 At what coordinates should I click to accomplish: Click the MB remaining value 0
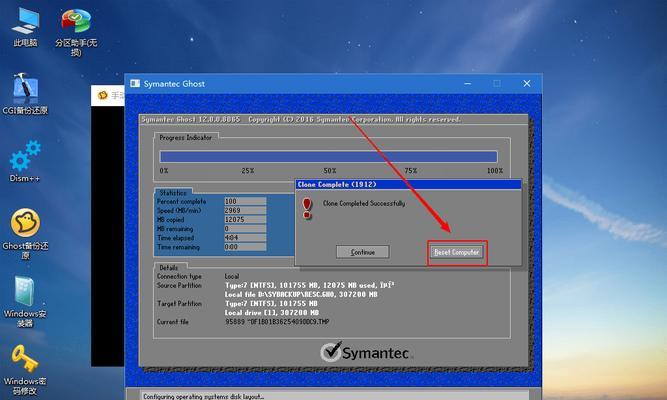point(245,229)
